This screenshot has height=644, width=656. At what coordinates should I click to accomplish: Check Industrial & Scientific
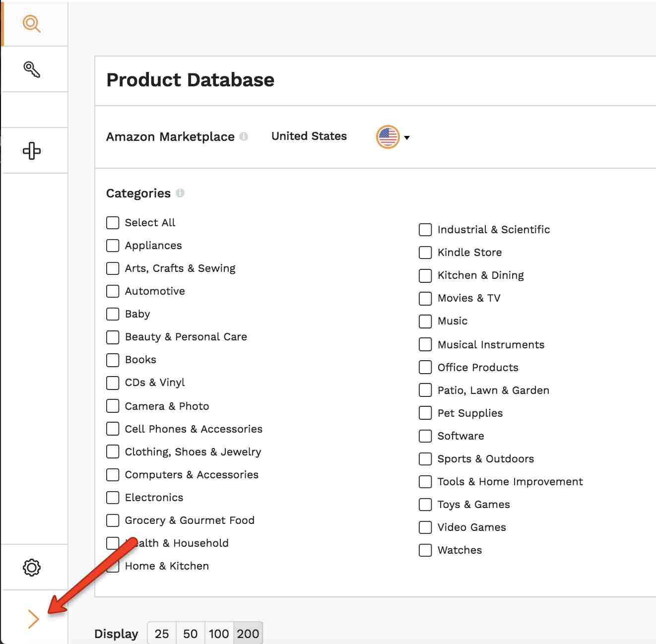425,230
